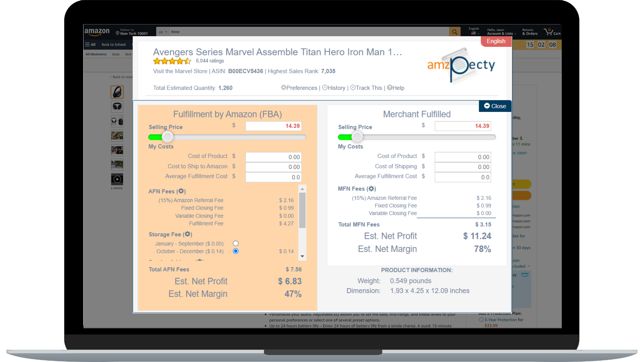
Task: Select October - December radio button
Action: (236, 251)
